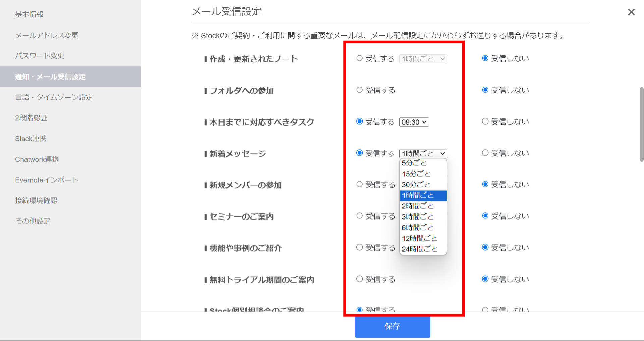Select 受信しない for 本日までに対応すべきタスク
This screenshot has width=644, height=341.
pos(485,121)
